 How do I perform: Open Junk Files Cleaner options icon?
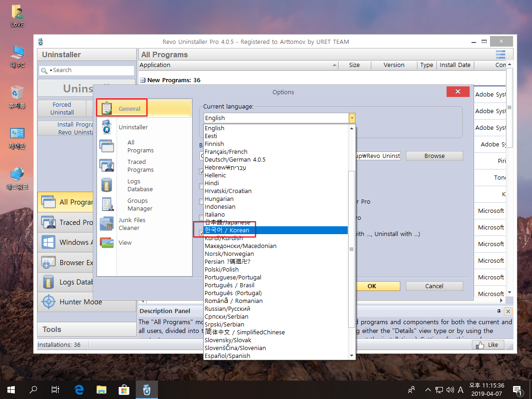(x=107, y=224)
